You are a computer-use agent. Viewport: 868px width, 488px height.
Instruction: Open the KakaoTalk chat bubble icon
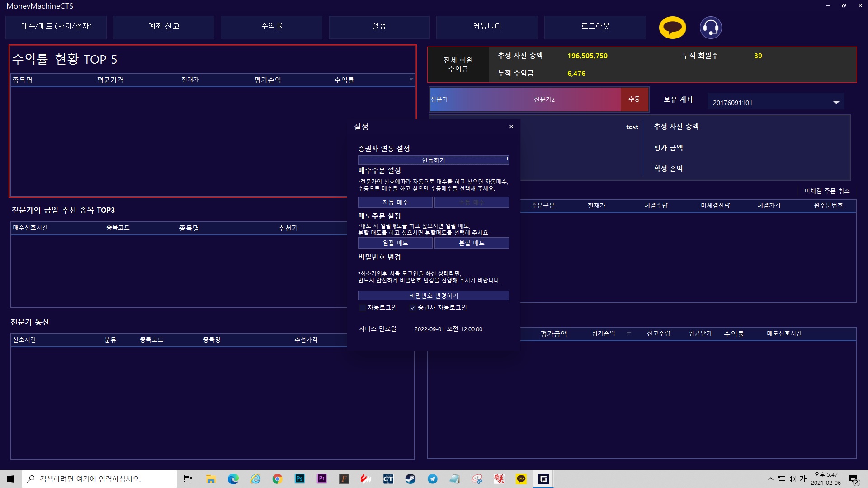point(672,28)
